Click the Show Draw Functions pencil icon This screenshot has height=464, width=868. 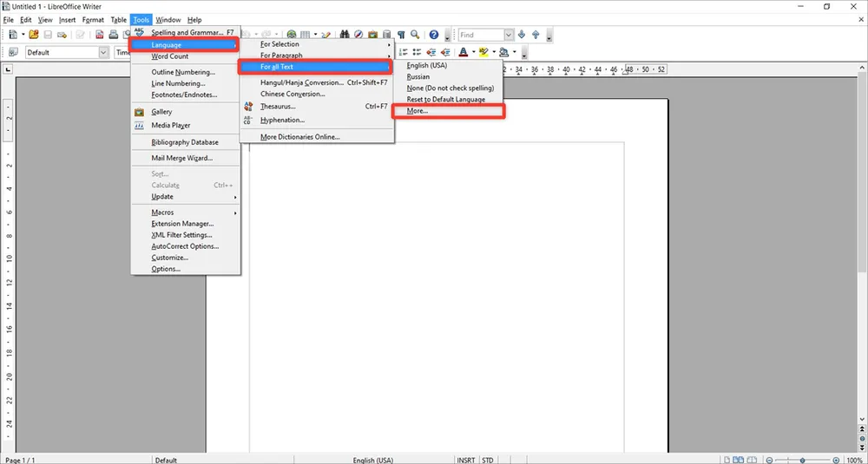click(x=326, y=35)
